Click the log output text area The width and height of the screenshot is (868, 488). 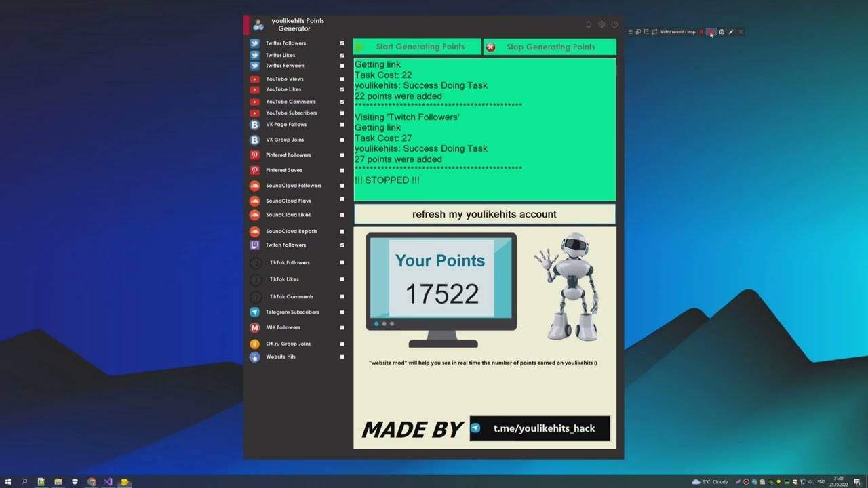point(485,129)
